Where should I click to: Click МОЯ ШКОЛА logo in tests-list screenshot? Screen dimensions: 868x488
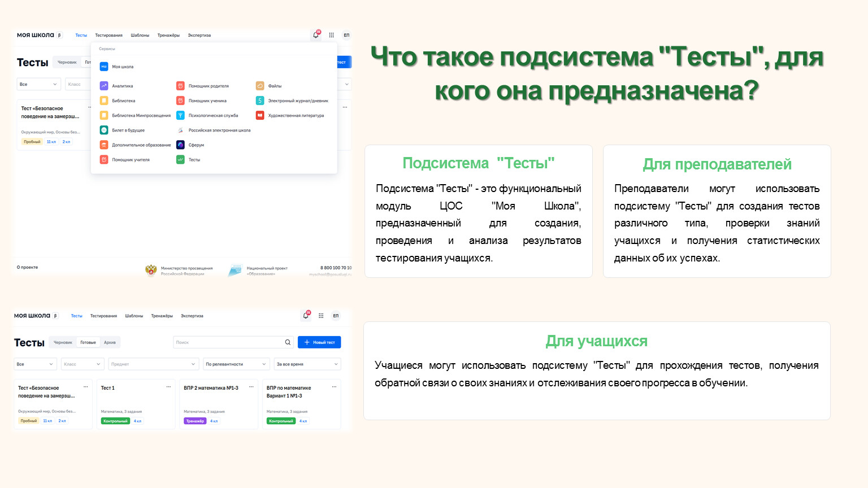[32, 316]
